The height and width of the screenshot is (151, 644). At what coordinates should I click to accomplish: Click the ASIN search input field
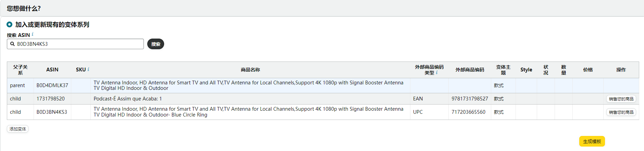[75, 44]
